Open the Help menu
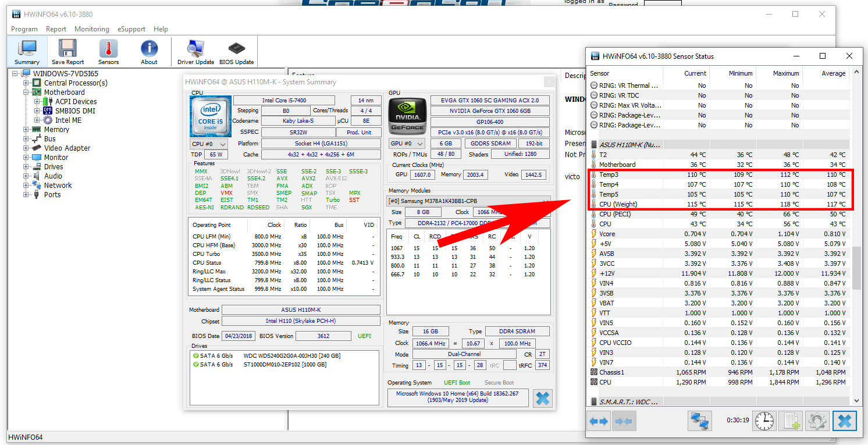The image size is (868, 445). click(161, 29)
